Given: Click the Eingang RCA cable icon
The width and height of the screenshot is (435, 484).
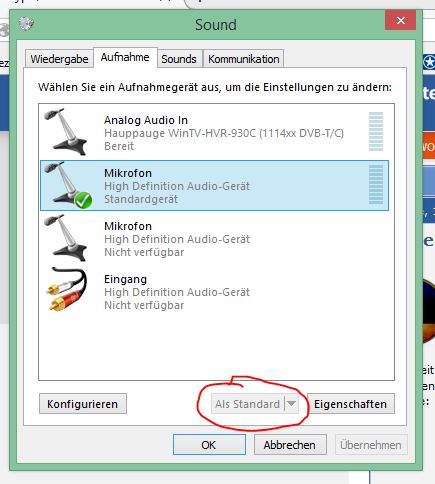Looking at the screenshot, I should point(67,289).
